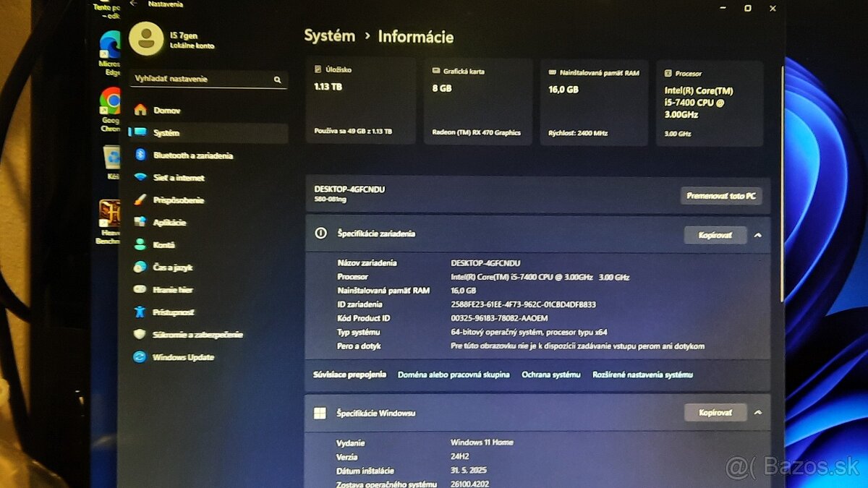Open Rozšírené nastavenia systému link

coord(642,374)
